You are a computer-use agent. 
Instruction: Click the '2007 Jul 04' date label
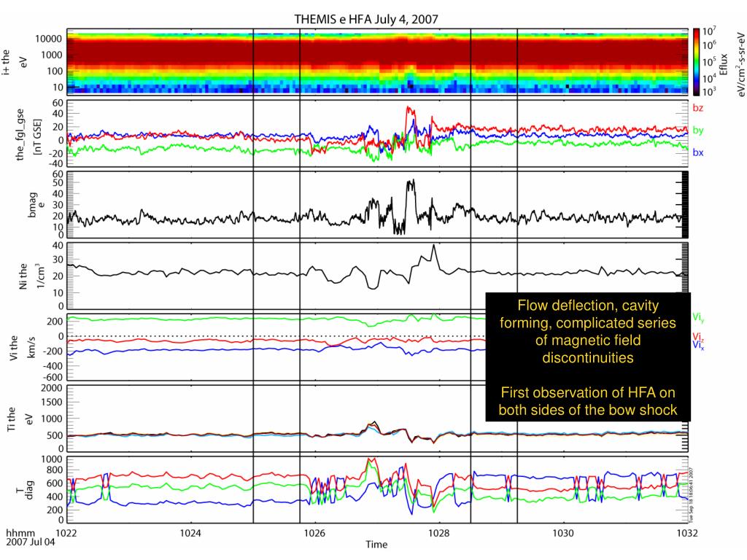coord(31,542)
